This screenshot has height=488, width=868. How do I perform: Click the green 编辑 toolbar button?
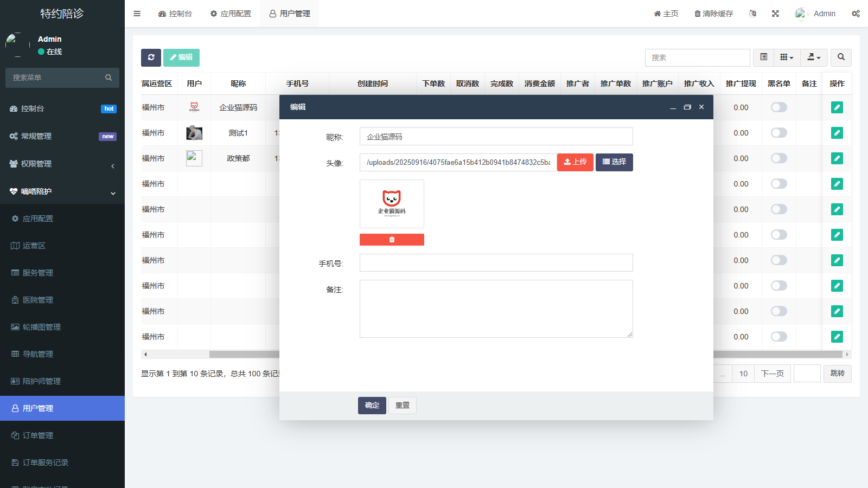[181, 57]
